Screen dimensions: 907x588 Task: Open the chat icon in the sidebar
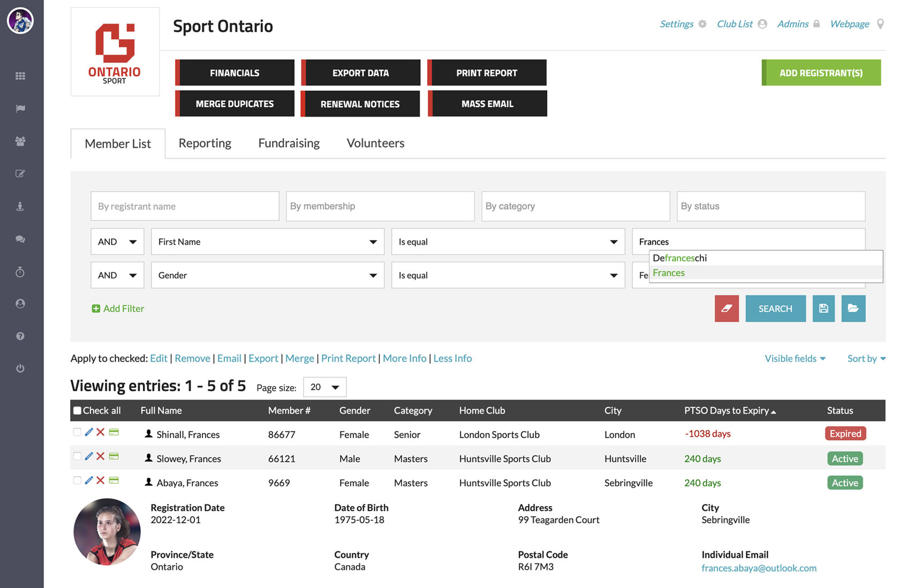pos(20,239)
